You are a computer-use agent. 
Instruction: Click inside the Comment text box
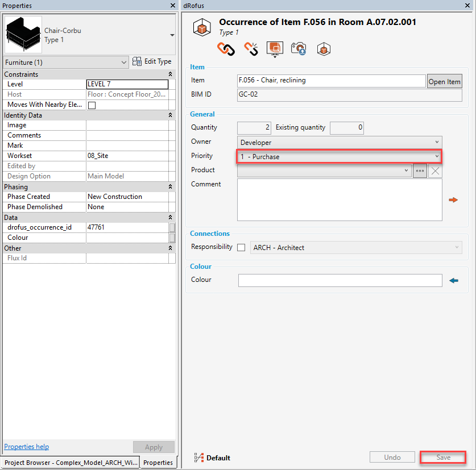click(x=339, y=199)
